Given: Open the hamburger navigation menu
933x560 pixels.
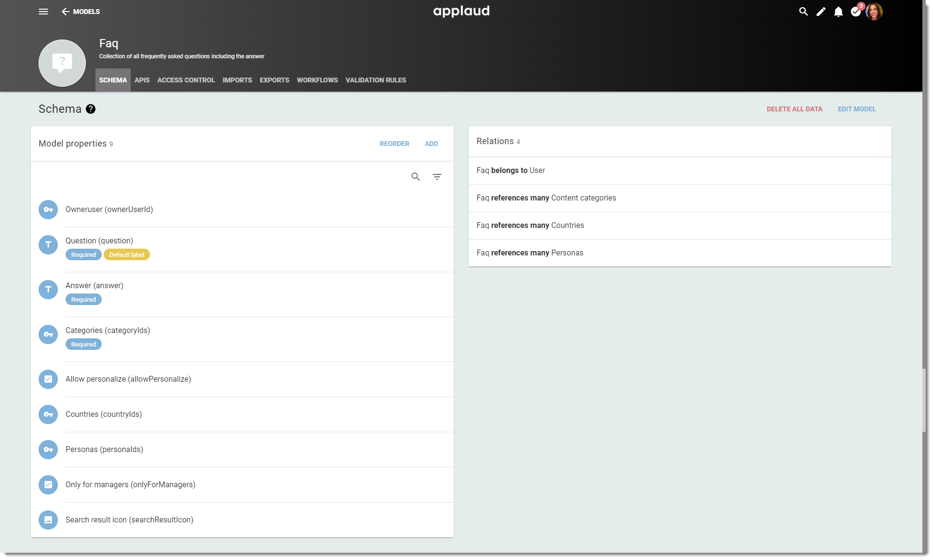Looking at the screenshot, I should point(43,12).
